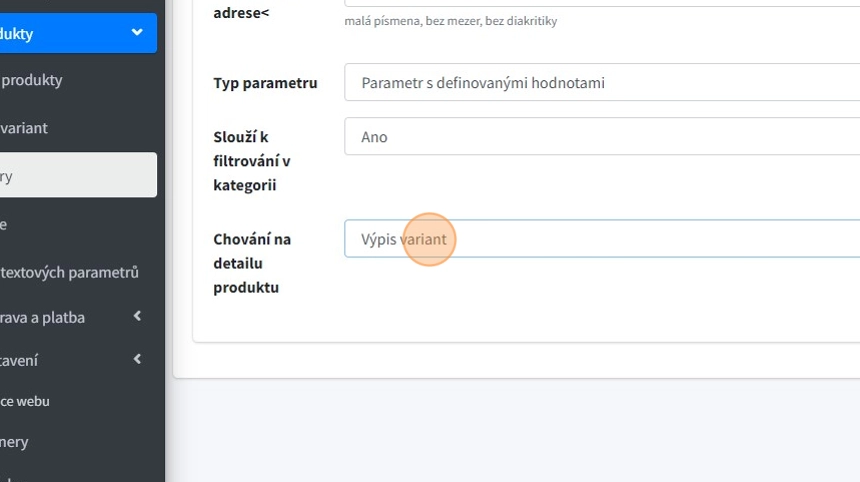This screenshot has width=860, height=482.
Task: Go to "ce webu" sidebar item
Action: (25, 401)
